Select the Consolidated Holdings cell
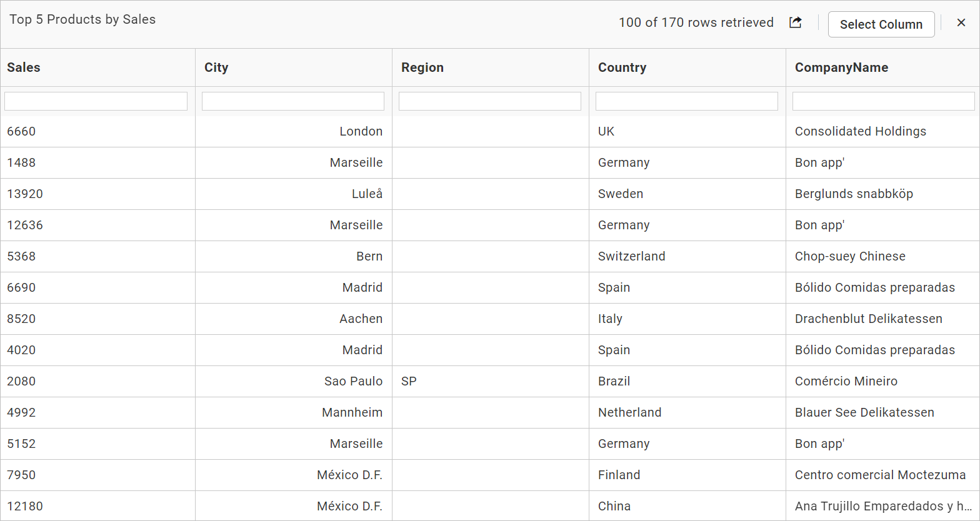The height and width of the screenshot is (521, 980). pos(860,131)
